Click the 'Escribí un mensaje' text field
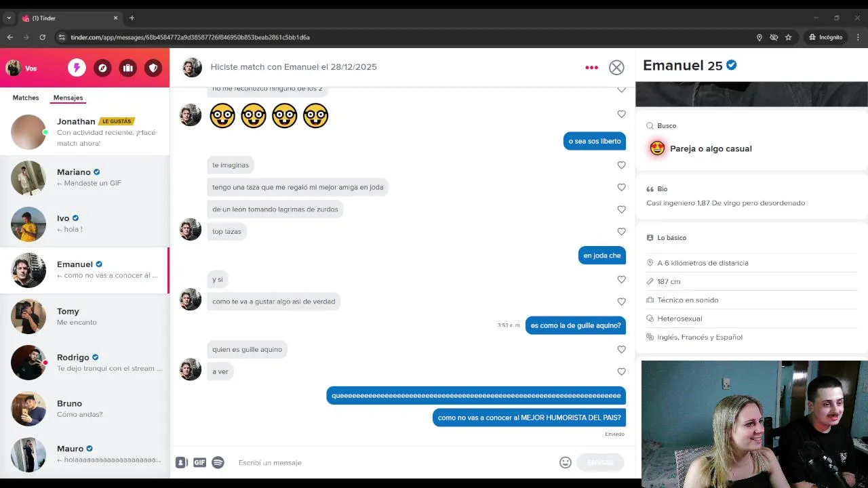The image size is (868, 488). pos(393,462)
